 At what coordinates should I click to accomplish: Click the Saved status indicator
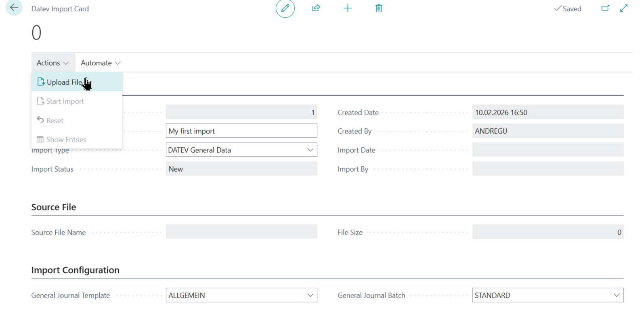568,9
